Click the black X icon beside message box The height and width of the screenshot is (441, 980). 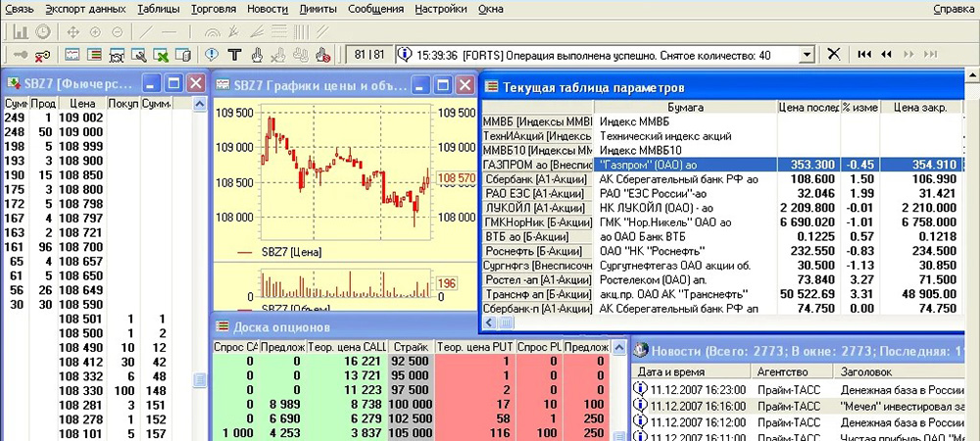pyautogui.click(x=833, y=54)
